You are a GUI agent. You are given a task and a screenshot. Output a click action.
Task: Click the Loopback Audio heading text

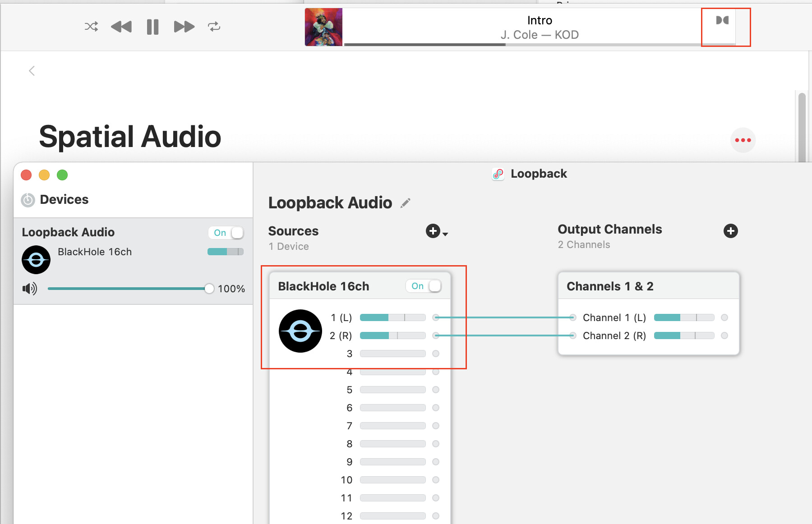(x=330, y=203)
